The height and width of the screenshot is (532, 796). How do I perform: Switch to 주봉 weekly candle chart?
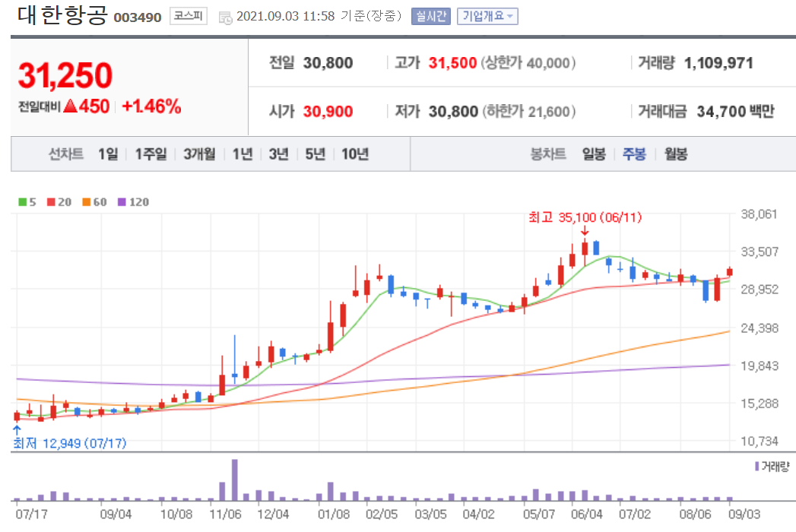click(635, 154)
